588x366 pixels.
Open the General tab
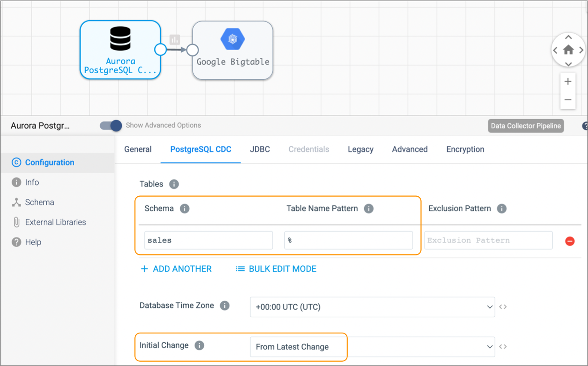[x=138, y=149]
